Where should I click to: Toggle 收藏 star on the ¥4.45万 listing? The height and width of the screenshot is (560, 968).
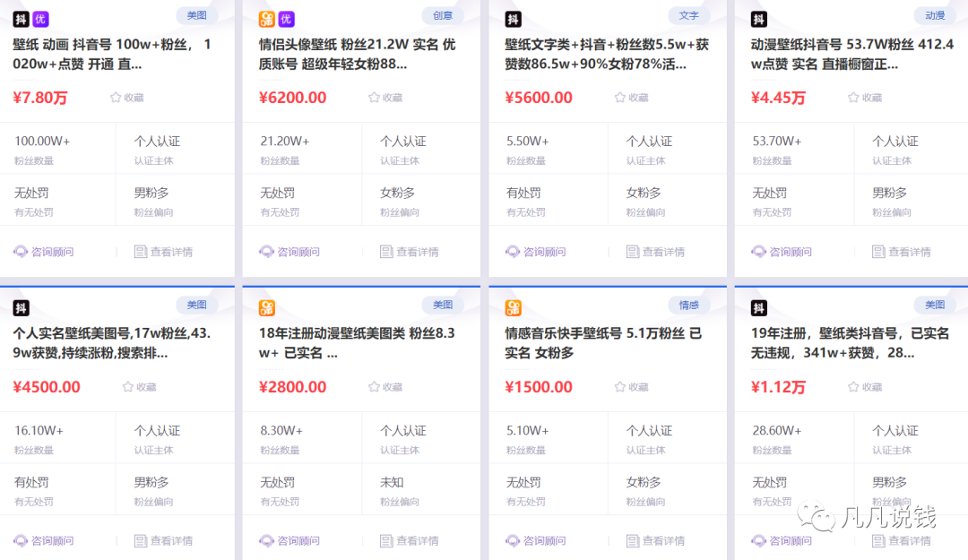tap(854, 98)
